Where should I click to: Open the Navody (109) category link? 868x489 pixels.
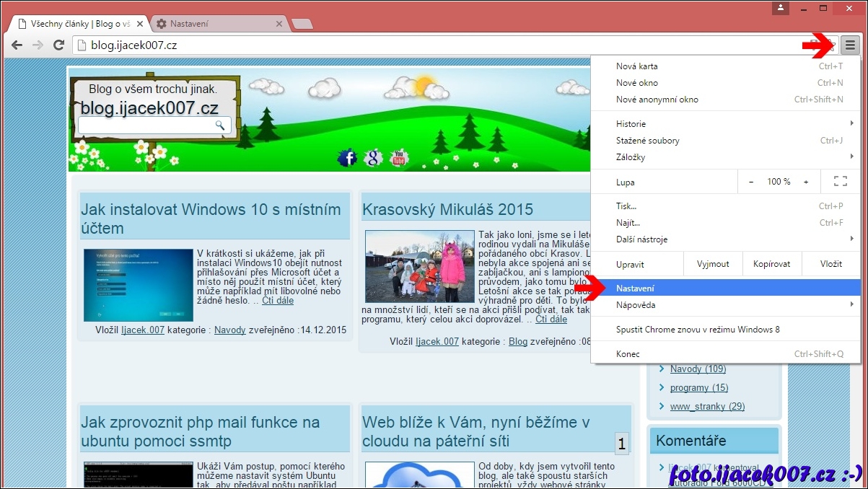click(697, 369)
